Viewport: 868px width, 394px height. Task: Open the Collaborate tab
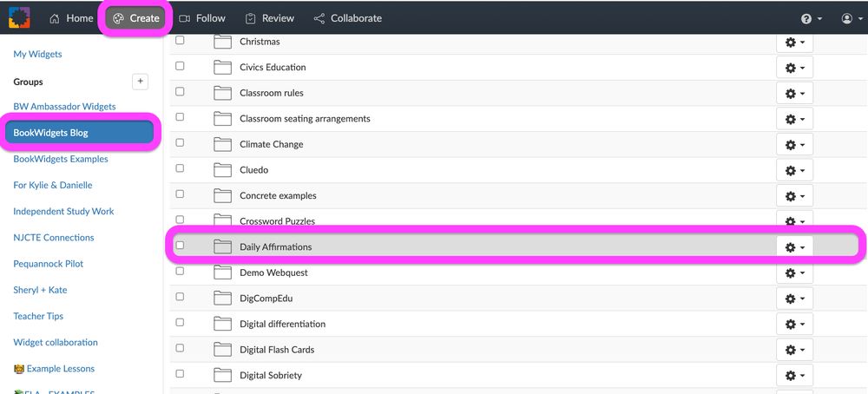348,18
